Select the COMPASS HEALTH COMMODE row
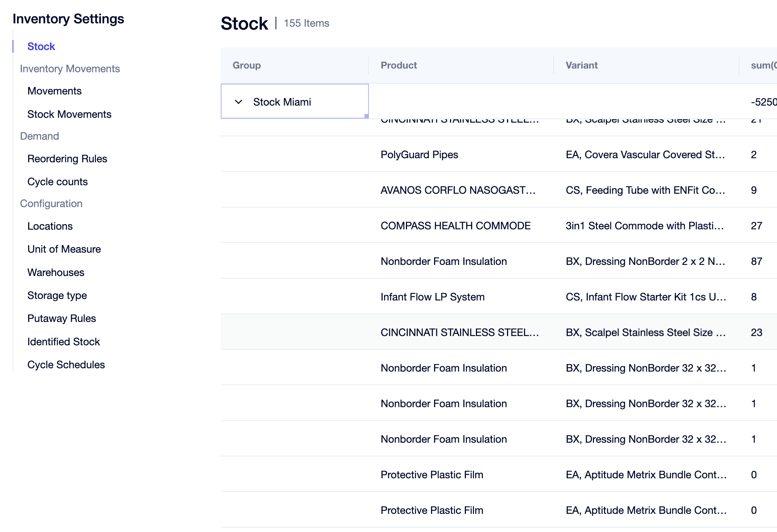Viewport: 777px width, 532px height. (x=456, y=226)
